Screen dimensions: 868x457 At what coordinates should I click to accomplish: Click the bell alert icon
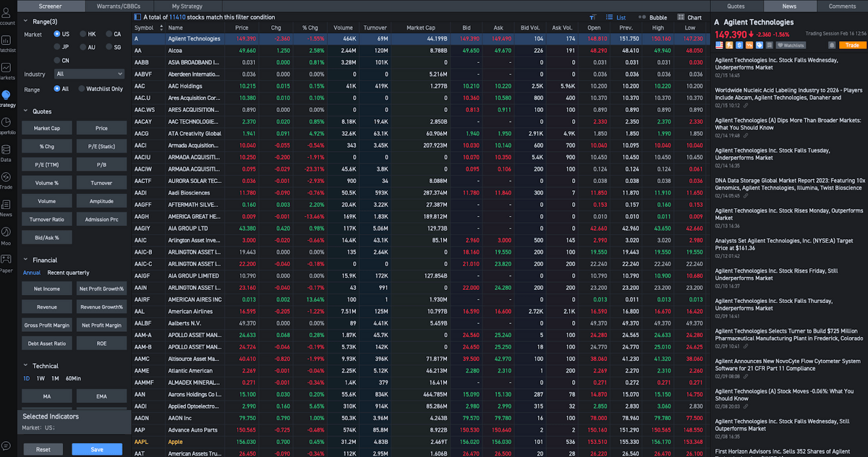point(832,45)
